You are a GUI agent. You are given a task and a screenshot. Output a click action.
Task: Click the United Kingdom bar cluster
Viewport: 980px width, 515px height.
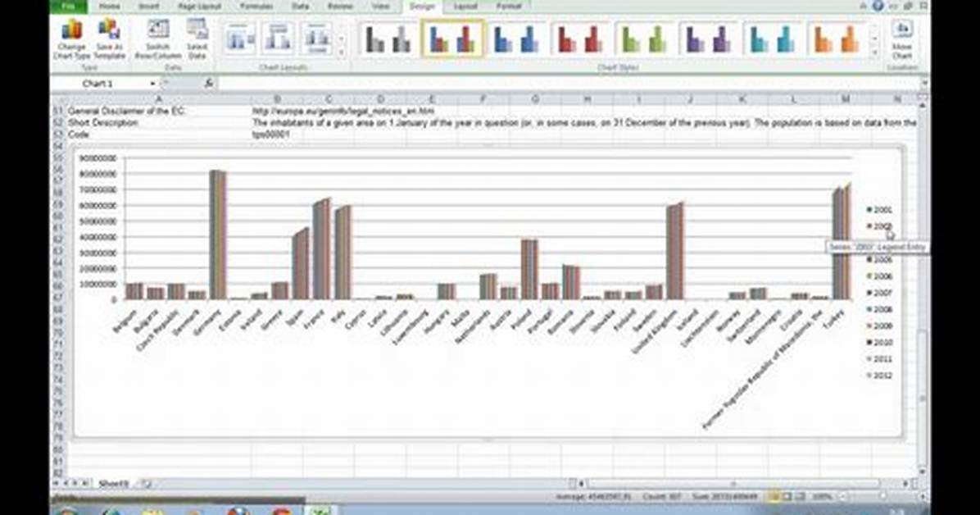[x=675, y=252]
